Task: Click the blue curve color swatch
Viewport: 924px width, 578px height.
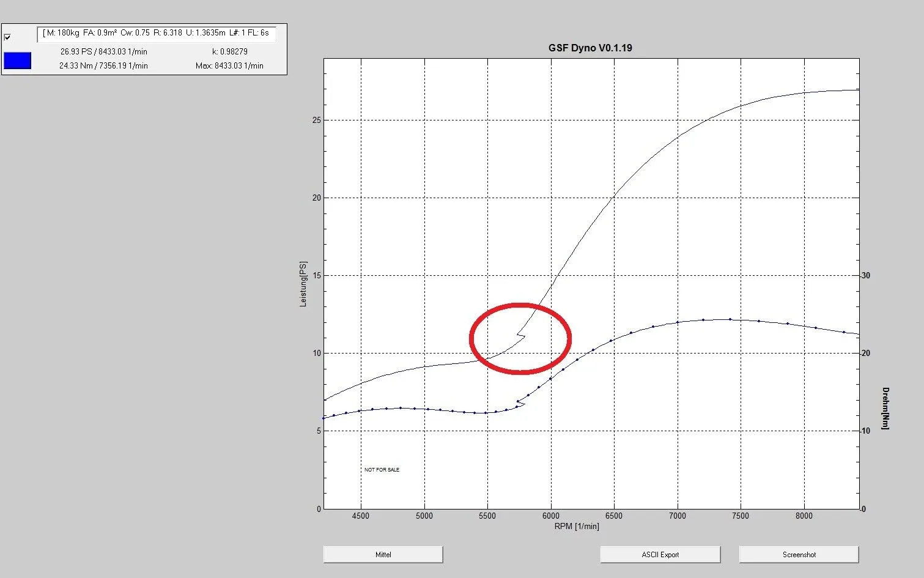Action: coord(17,61)
